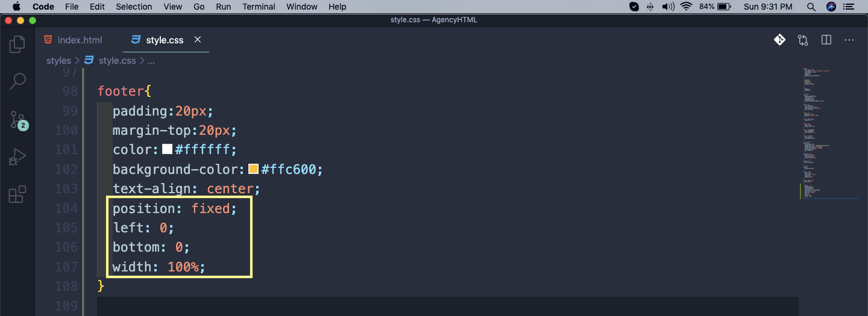Click the volume icon in menu bar
The height and width of the screenshot is (316, 868).
point(668,7)
